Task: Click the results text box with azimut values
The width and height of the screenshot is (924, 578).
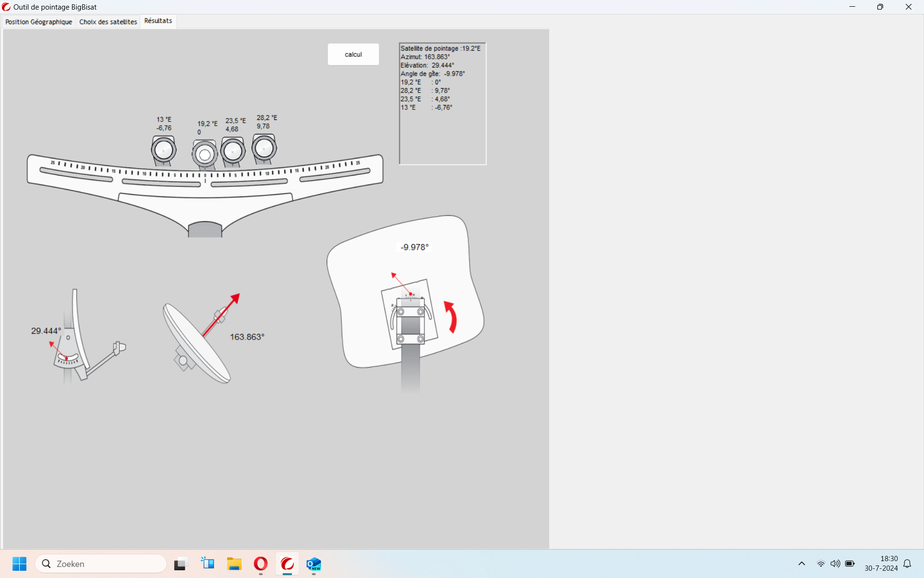Action: (442, 104)
